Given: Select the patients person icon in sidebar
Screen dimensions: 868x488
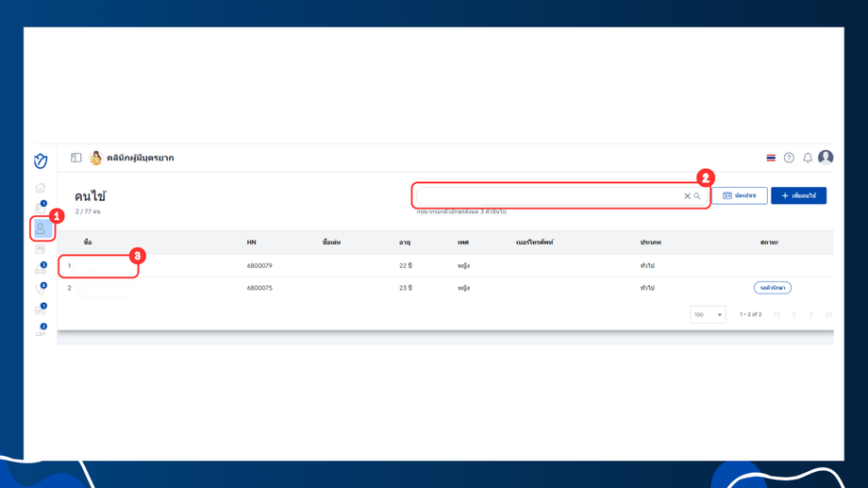Looking at the screenshot, I should 41,228.
